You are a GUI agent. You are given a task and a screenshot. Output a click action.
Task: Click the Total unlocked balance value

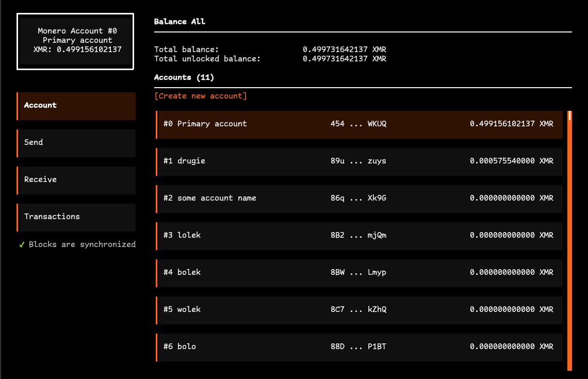pyautogui.click(x=344, y=59)
